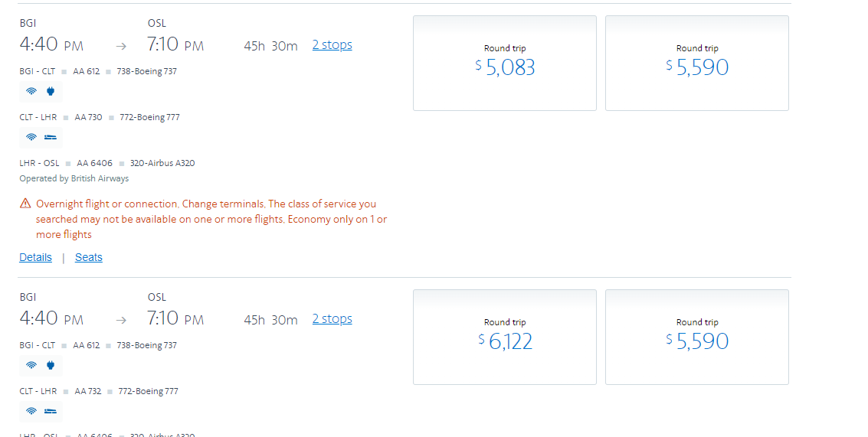Open 2 stops link for $5,083 itinerary

[x=332, y=45]
